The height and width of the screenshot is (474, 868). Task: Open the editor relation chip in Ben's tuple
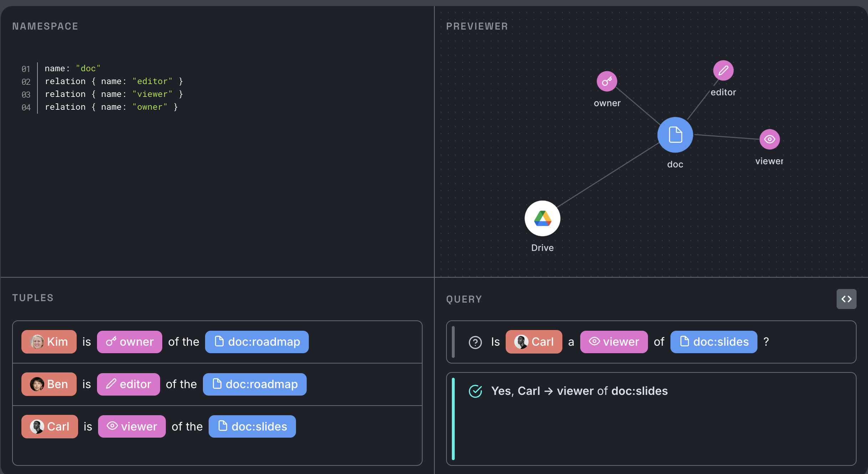click(x=128, y=384)
